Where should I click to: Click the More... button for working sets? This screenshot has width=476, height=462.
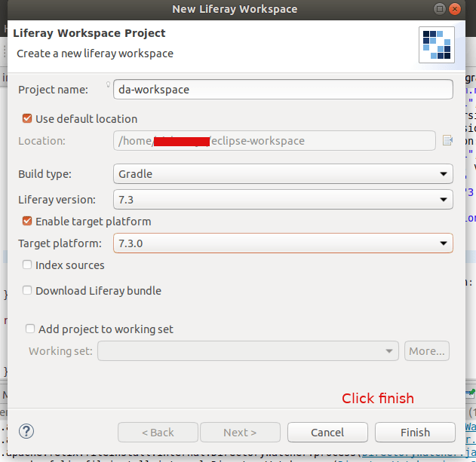coord(427,351)
